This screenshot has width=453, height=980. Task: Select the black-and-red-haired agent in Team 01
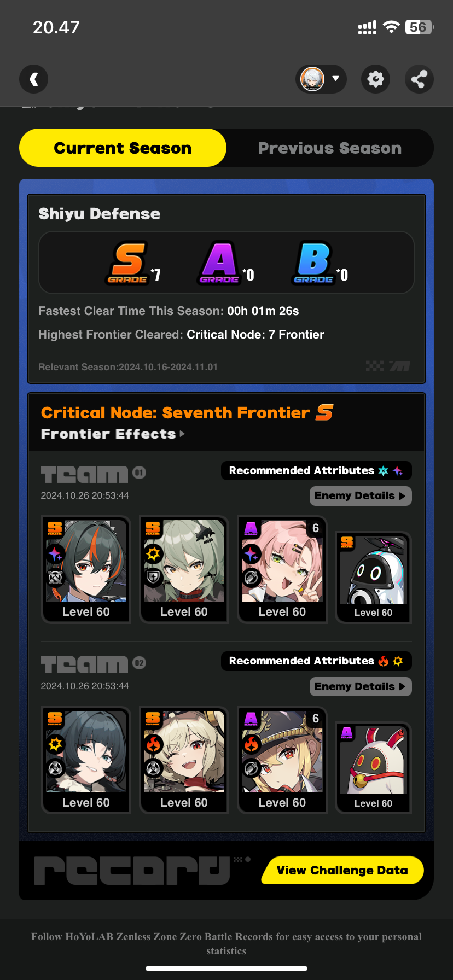pyautogui.click(x=86, y=569)
